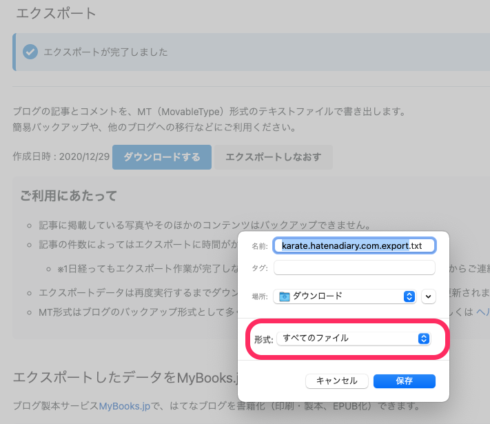Click the 名前 filename input field
The height and width of the screenshot is (424, 490).
coord(354,246)
